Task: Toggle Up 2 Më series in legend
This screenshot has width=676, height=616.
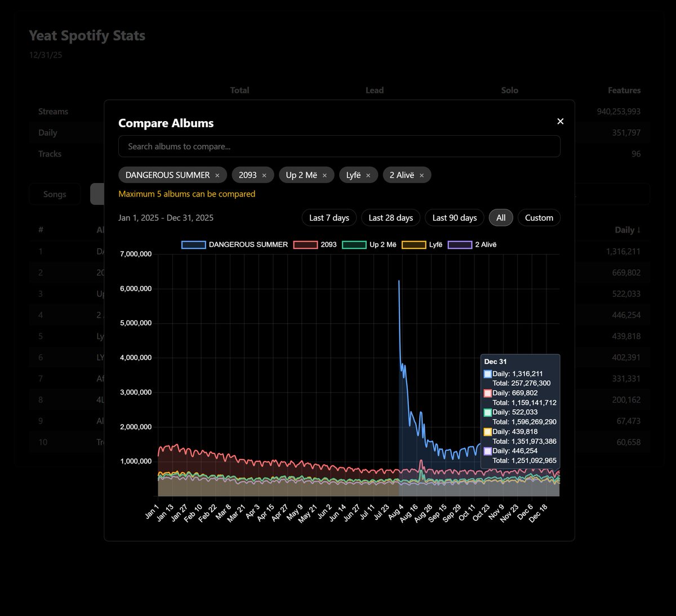Action: tap(369, 245)
